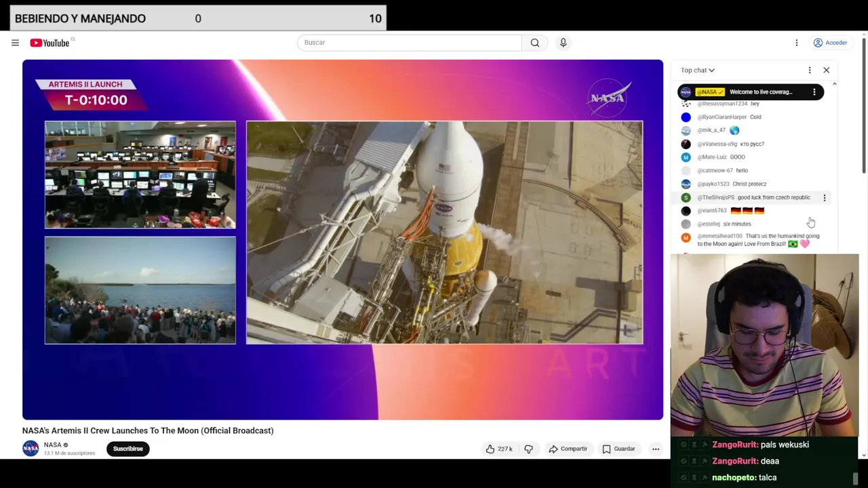Click @mik_a_47 globe emoji message
This screenshot has width=868, height=488.
tap(734, 130)
